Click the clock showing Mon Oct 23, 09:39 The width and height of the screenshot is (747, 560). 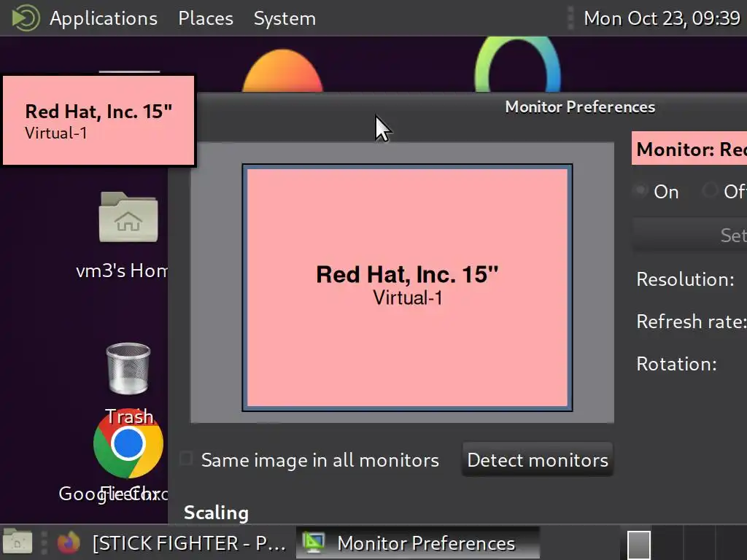[662, 18]
